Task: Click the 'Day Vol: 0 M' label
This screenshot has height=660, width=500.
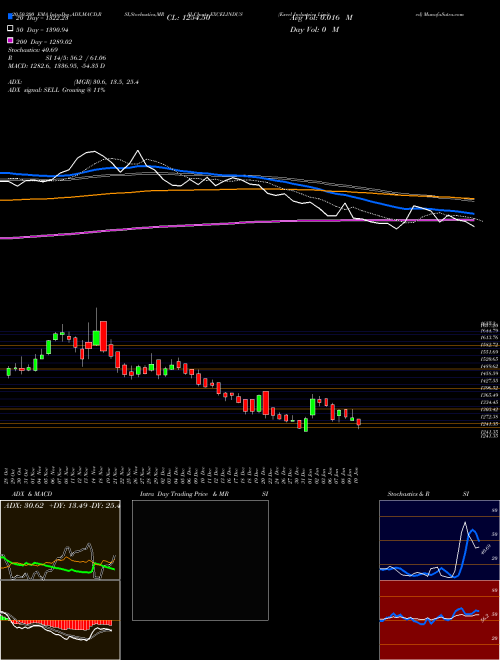Action: 314,30
